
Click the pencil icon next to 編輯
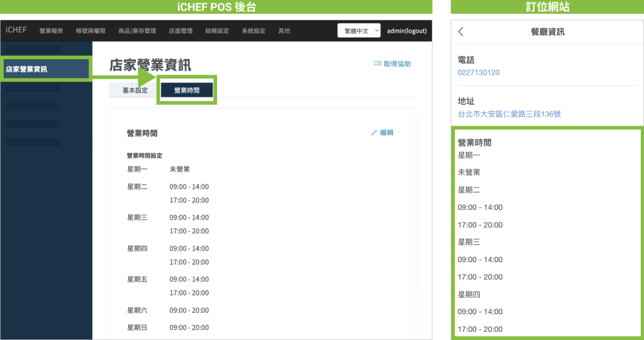(x=374, y=133)
